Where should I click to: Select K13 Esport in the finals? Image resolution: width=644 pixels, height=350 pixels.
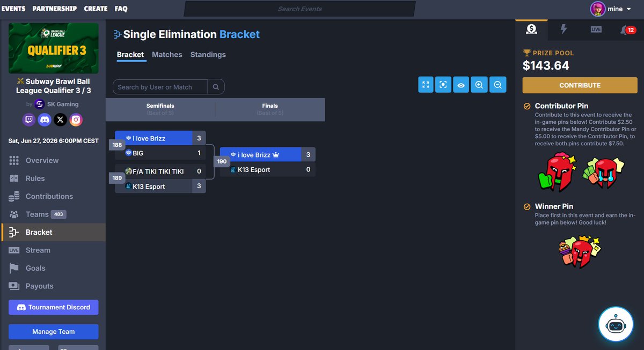pos(268,169)
